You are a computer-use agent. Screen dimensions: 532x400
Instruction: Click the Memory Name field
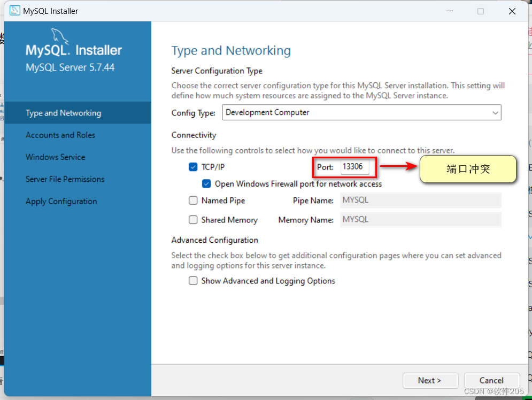[x=421, y=219]
